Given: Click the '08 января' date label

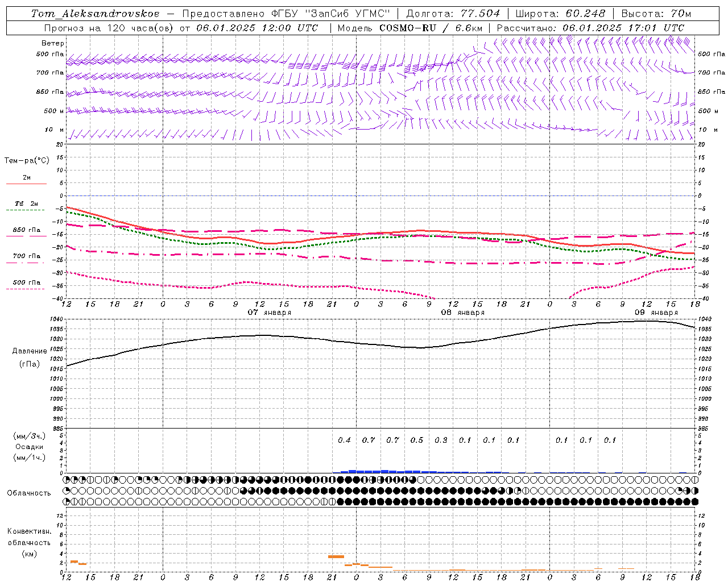Looking at the screenshot, I should (x=463, y=313).
